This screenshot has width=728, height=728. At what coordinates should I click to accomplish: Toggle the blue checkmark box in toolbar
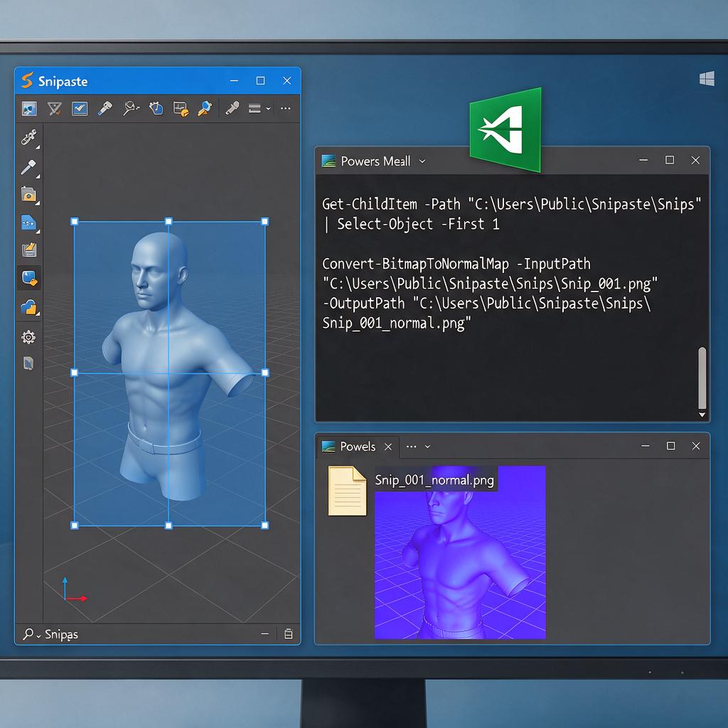[80, 109]
